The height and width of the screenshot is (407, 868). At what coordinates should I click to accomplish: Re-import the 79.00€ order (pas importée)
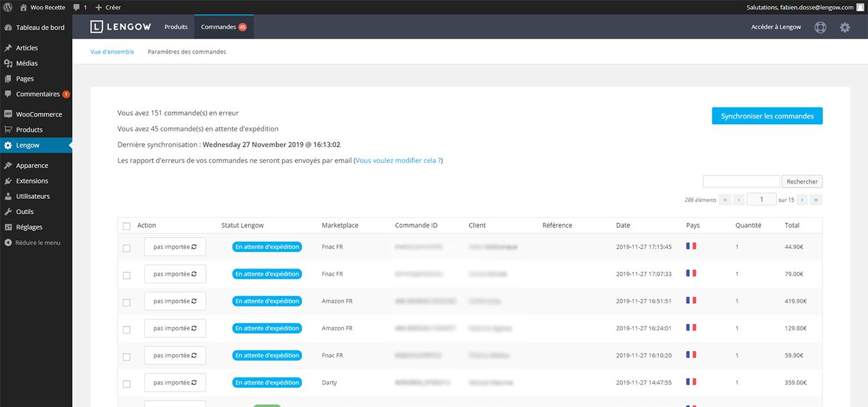point(175,274)
